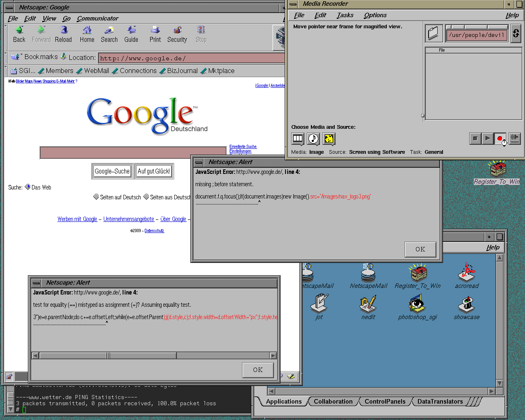Open the Über Google link
The width and height of the screenshot is (525, 420).
point(173,219)
